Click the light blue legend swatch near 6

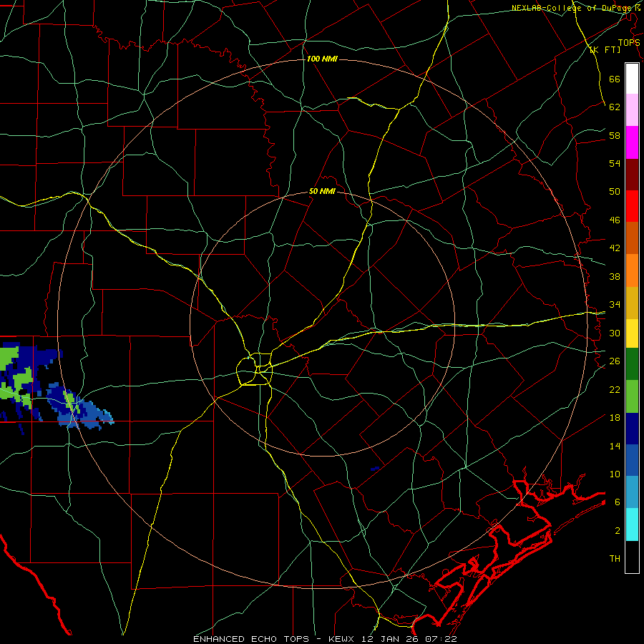pyautogui.click(x=632, y=492)
